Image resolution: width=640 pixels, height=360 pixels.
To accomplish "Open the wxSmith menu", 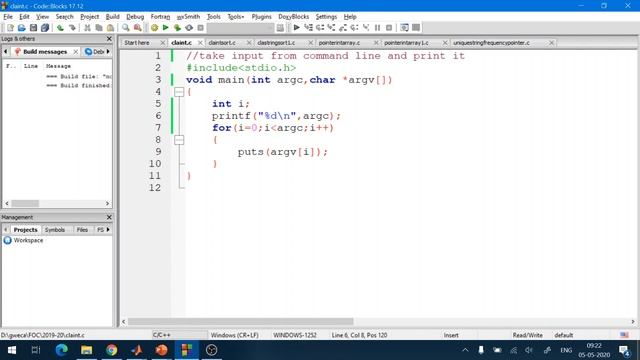I will [188, 17].
